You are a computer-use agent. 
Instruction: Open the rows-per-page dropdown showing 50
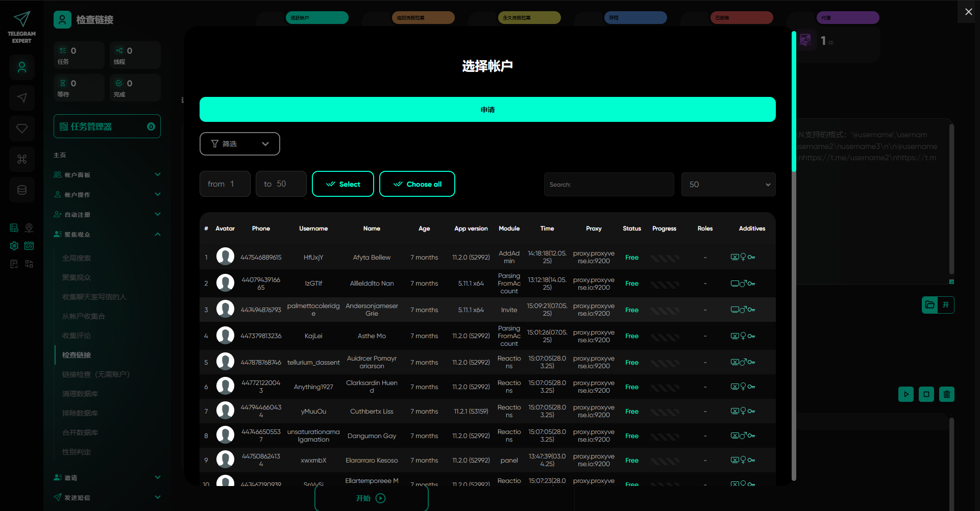[728, 185]
